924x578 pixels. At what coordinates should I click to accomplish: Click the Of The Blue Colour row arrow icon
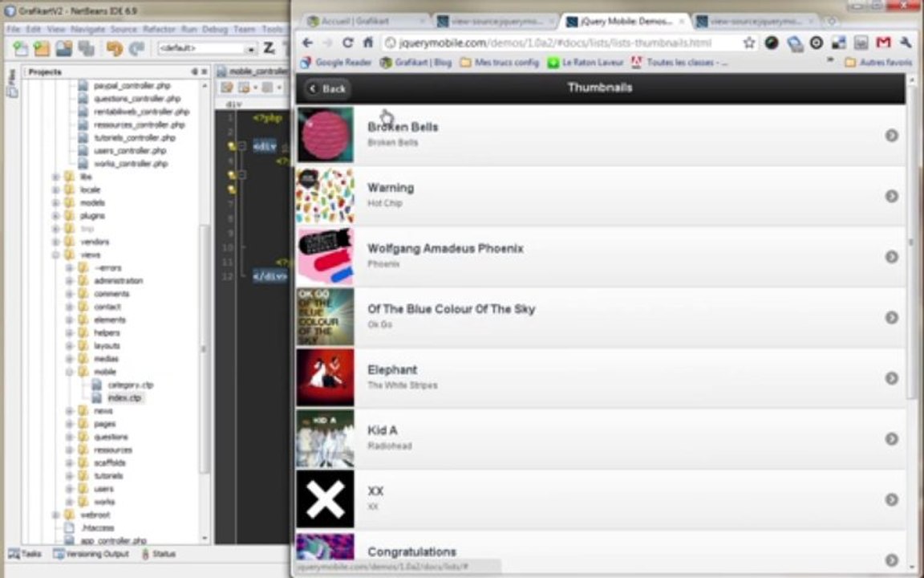892,317
